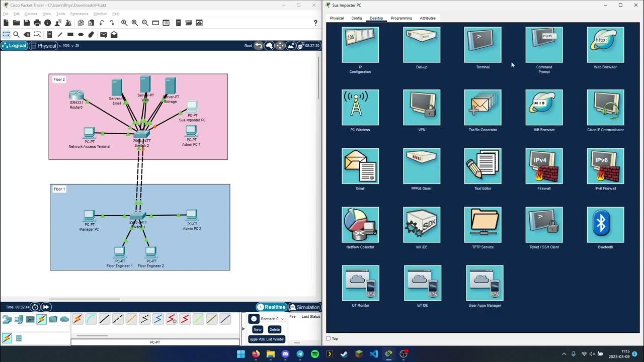Click the Delete scenario button
644x362 pixels.
275,329
